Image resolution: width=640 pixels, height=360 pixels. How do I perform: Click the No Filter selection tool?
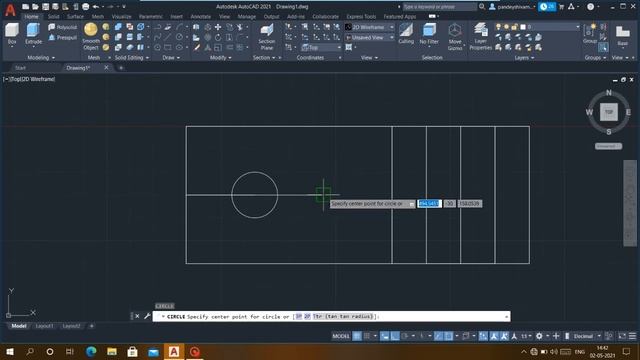click(x=429, y=33)
